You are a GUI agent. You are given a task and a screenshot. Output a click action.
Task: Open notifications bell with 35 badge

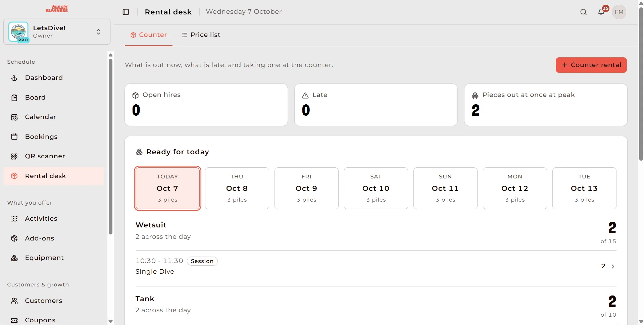click(x=601, y=12)
